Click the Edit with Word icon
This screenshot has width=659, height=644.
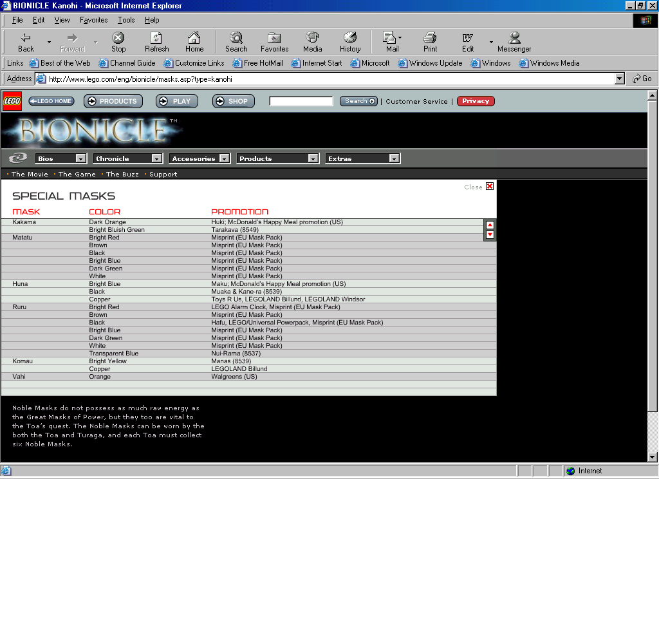click(468, 41)
